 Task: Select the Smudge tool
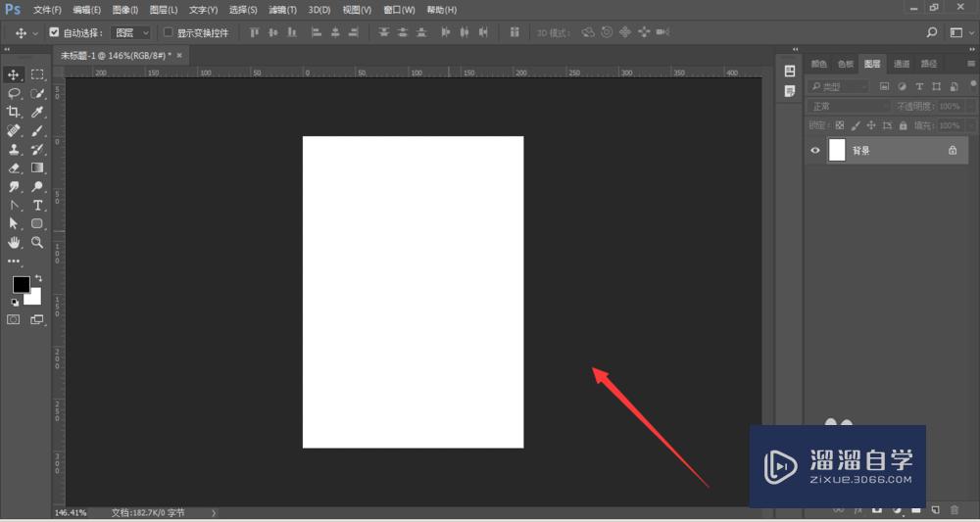13,187
